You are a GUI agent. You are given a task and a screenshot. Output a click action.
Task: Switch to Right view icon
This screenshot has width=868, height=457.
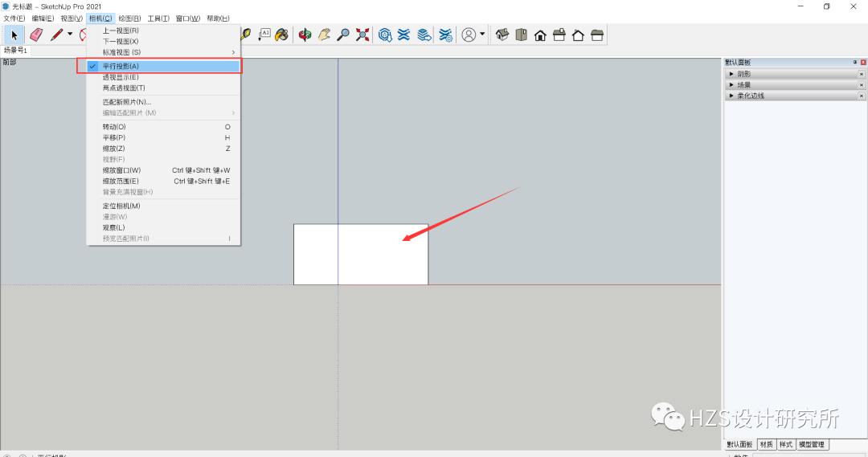[x=559, y=35]
